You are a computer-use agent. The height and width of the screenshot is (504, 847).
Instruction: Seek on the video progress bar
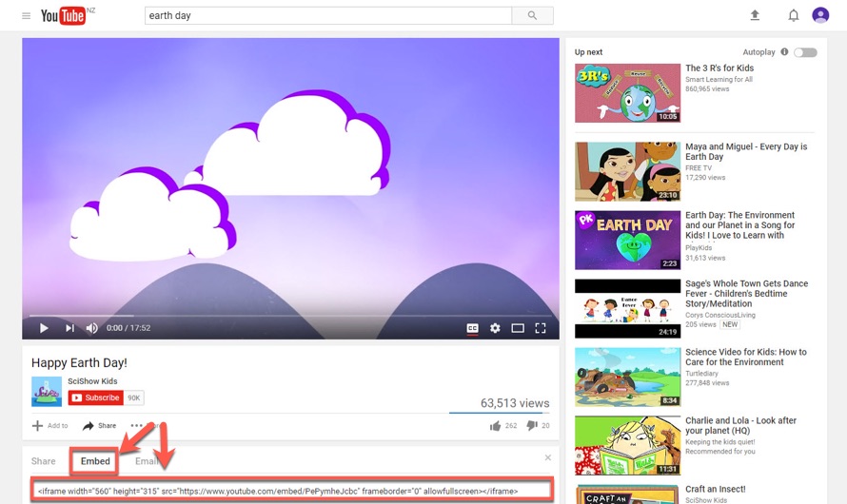(x=290, y=315)
